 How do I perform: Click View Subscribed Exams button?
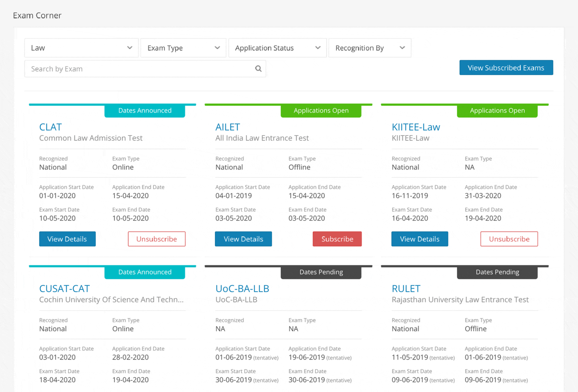506,68
